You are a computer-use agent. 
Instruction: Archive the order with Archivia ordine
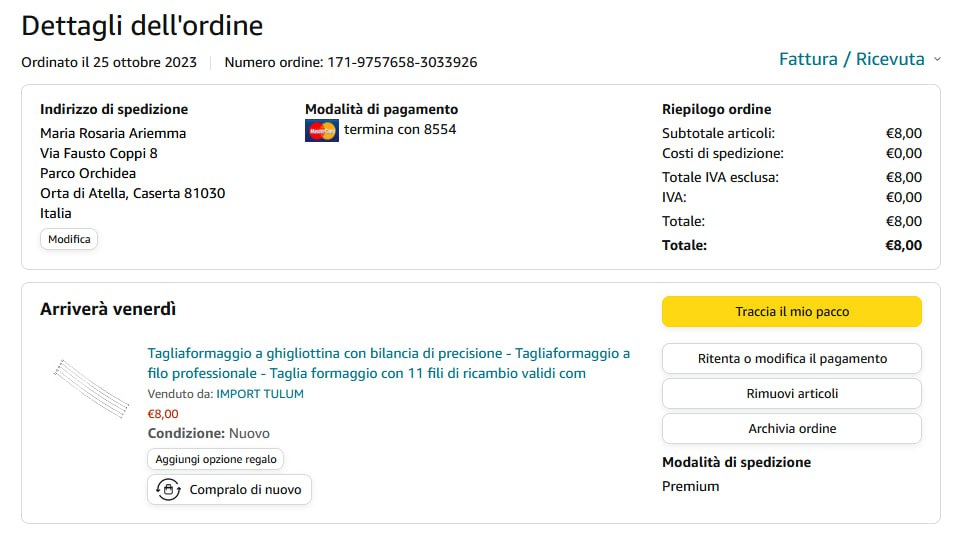pos(792,428)
